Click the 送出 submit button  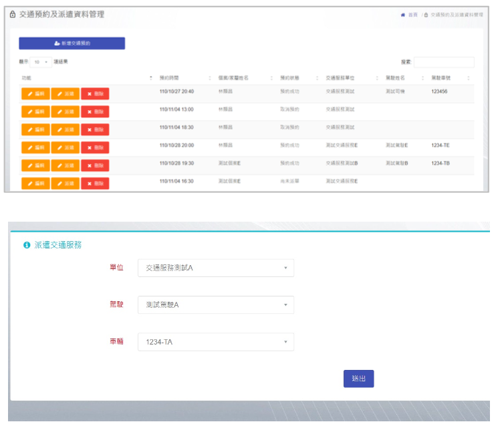click(359, 379)
